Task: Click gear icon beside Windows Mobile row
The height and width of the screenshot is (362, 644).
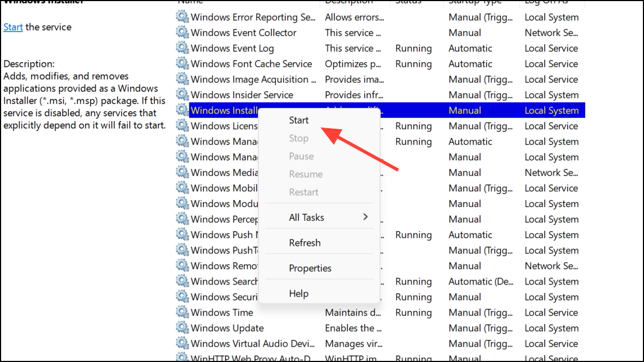Action: tap(182, 188)
